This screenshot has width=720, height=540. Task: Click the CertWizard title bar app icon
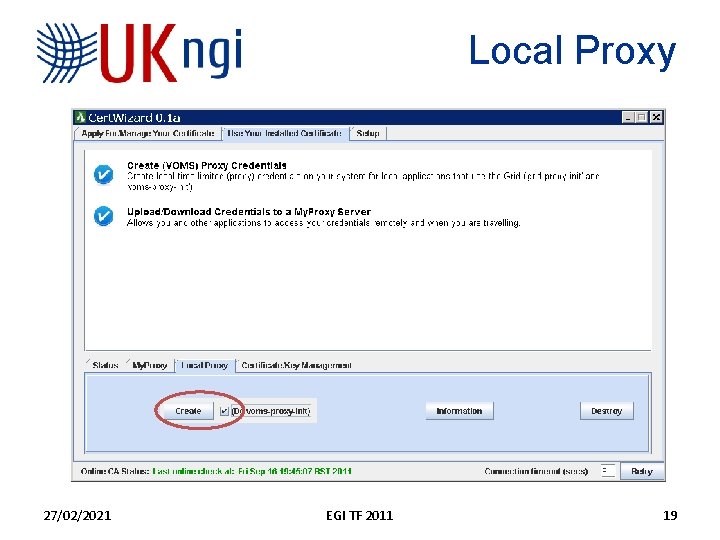[81, 117]
